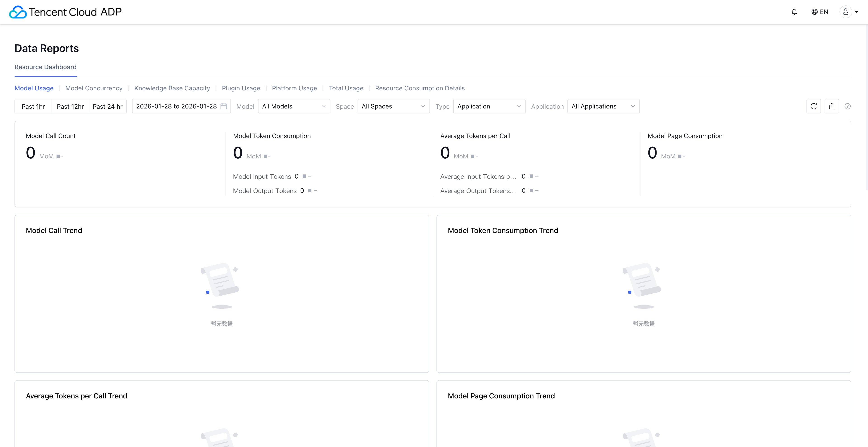The width and height of the screenshot is (868, 447).
Task: Click the globe language icon
Action: (814, 12)
